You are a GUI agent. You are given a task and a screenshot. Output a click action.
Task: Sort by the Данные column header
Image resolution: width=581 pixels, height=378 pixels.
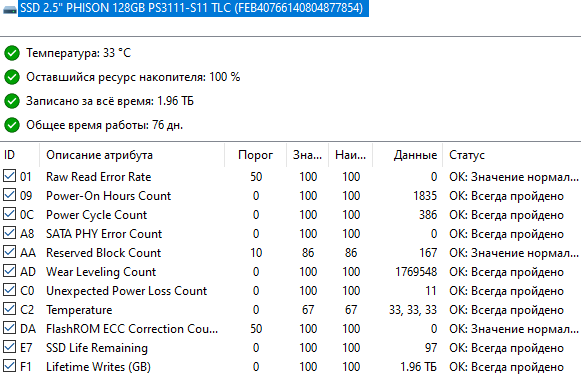[x=408, y=155]
